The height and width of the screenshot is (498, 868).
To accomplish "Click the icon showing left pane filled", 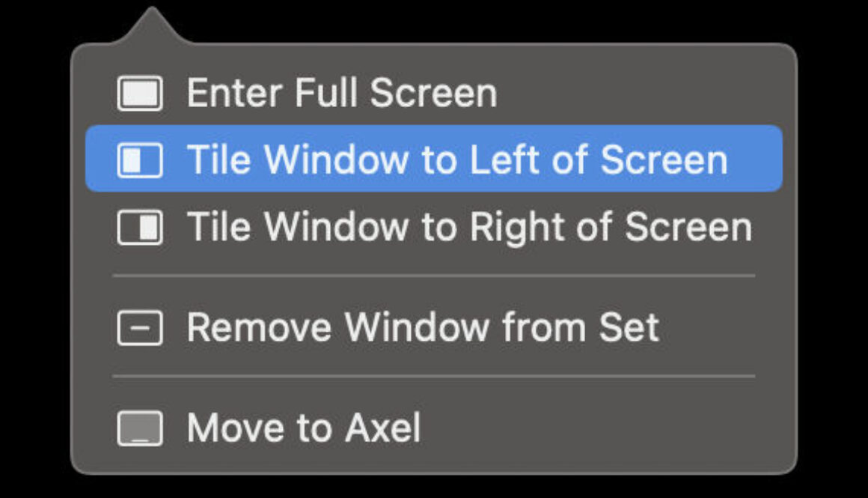I will click(139, 159).
